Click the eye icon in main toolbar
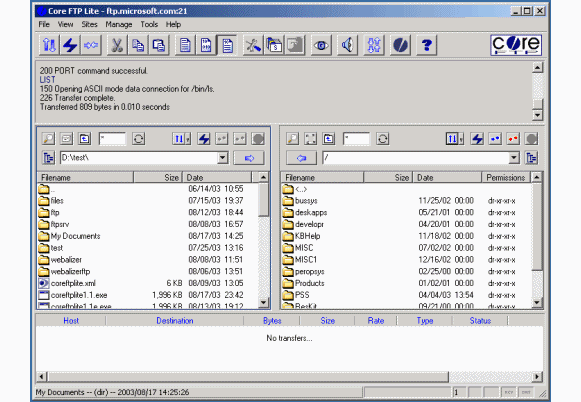 coord(321,45)
